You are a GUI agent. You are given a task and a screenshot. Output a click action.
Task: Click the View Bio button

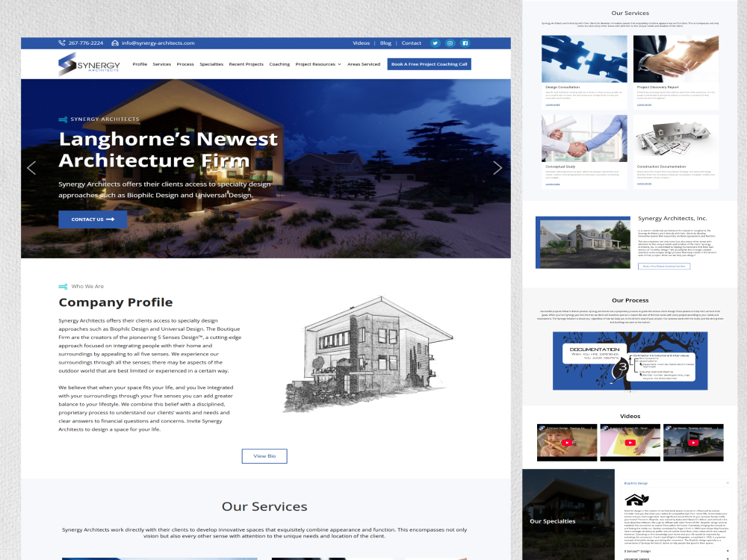point(264,456)
